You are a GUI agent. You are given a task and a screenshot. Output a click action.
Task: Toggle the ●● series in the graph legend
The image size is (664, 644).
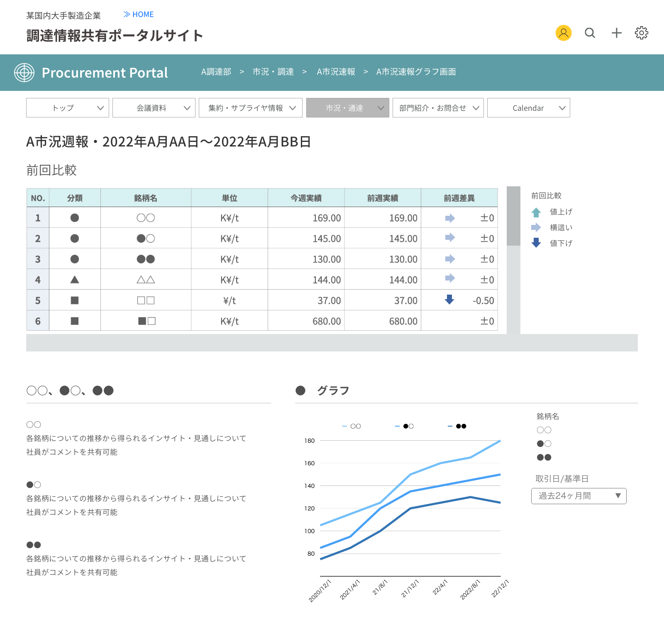tap(455, 426)
